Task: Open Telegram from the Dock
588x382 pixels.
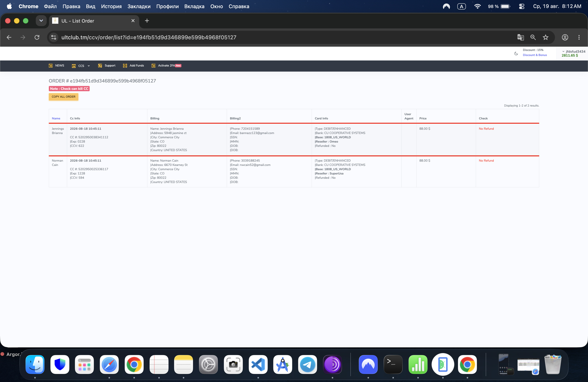Action: (308, 364)
